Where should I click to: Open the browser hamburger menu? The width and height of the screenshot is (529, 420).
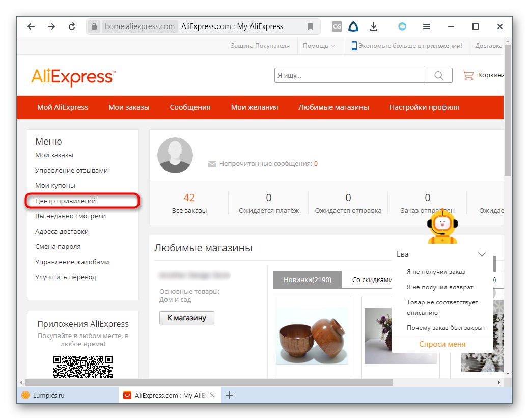tap(427, 26)
